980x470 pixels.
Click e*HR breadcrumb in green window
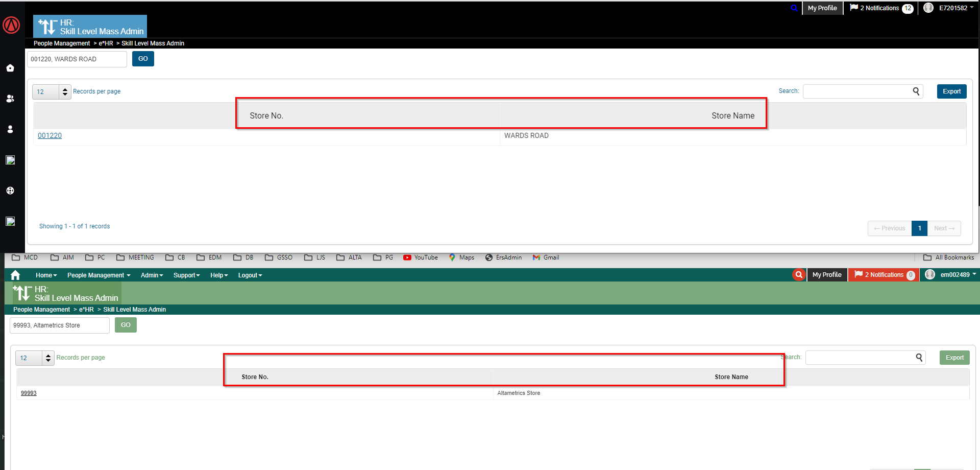(86, 310)
